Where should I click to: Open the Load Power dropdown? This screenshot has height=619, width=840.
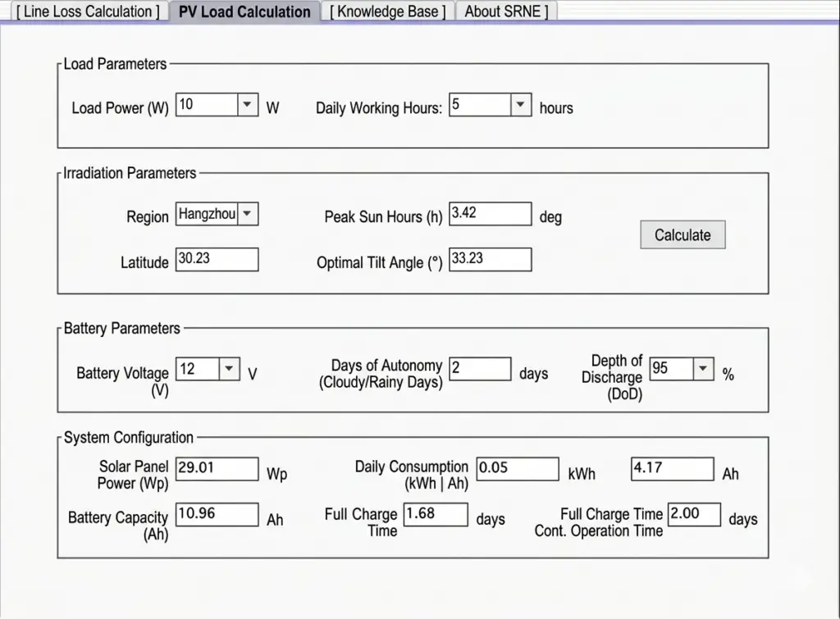245,104
